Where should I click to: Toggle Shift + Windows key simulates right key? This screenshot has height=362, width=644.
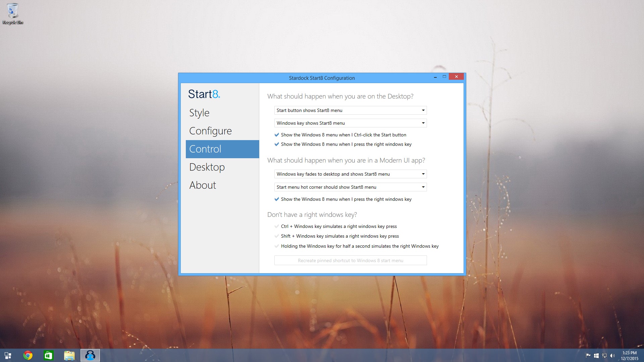point(337,236)
